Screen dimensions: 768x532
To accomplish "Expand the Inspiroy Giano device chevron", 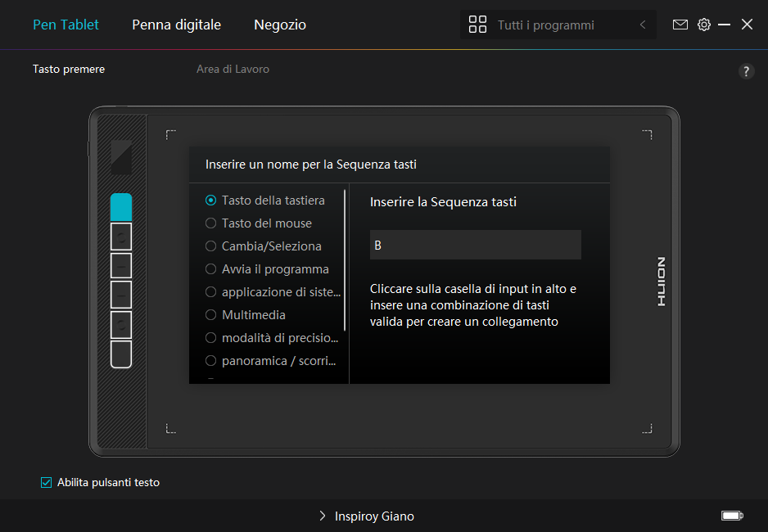I will [x=323, y=516].
